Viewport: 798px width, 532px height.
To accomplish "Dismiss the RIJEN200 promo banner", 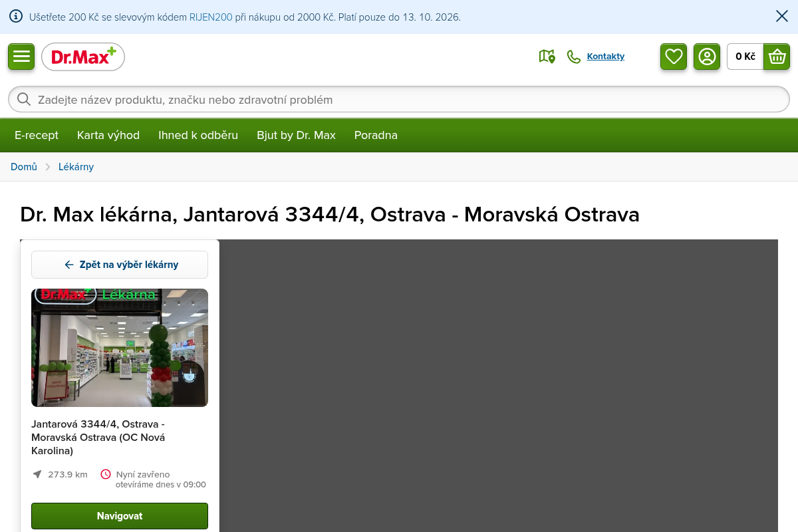I will click(x=782, y=17).
